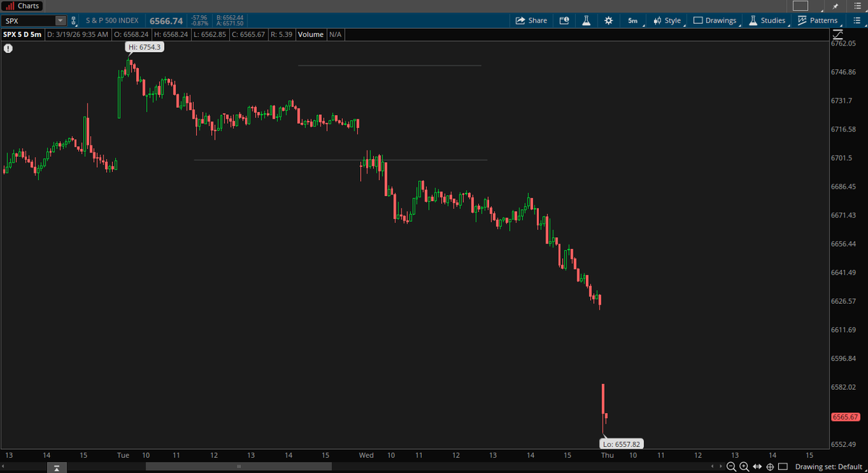Click the horizontal scrollbar thumb

click(x=238, y=466)
